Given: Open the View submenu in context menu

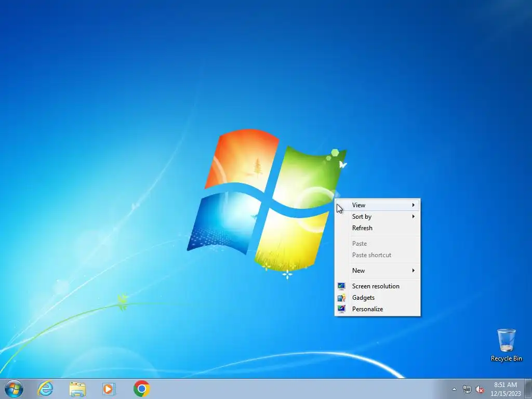Looking at the screenshot, I should (377, 205).
